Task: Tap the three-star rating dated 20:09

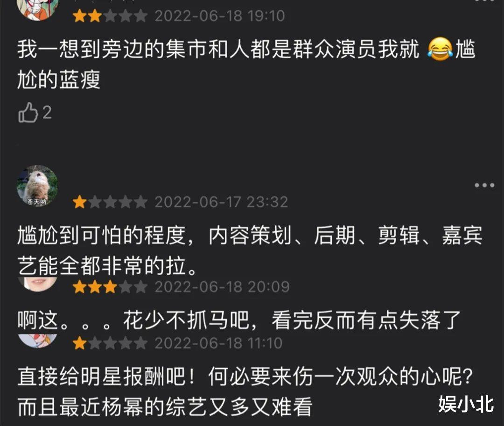Action: 110,287
